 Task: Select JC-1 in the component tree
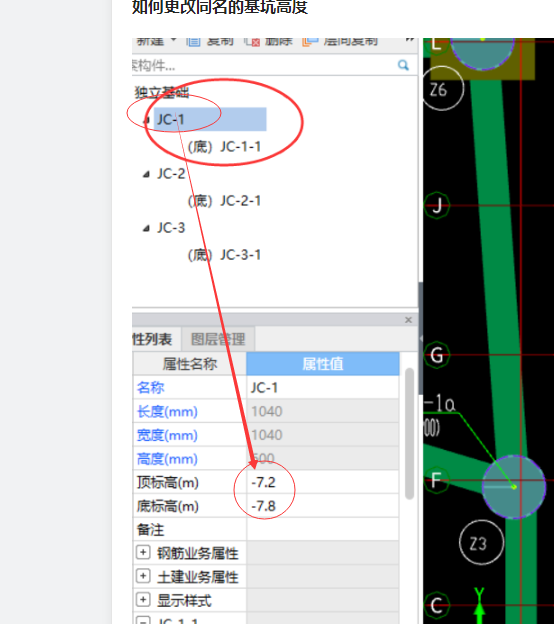click(x=170, y=119)
